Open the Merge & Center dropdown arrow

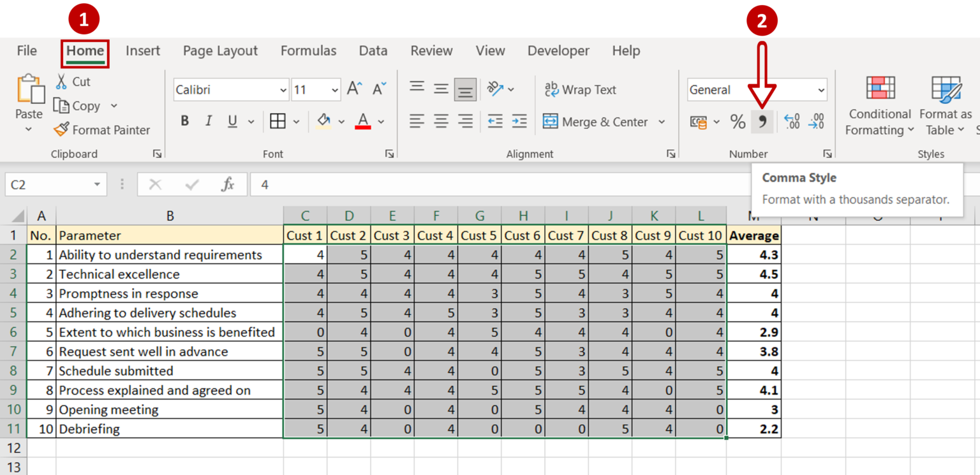(x=662, y=122)
